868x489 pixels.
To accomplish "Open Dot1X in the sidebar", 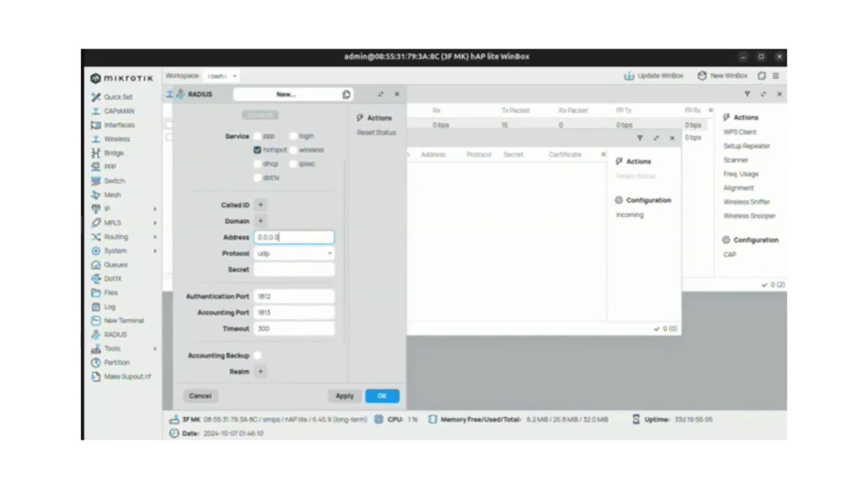I will pyautogui.click(x=107, y=279).
